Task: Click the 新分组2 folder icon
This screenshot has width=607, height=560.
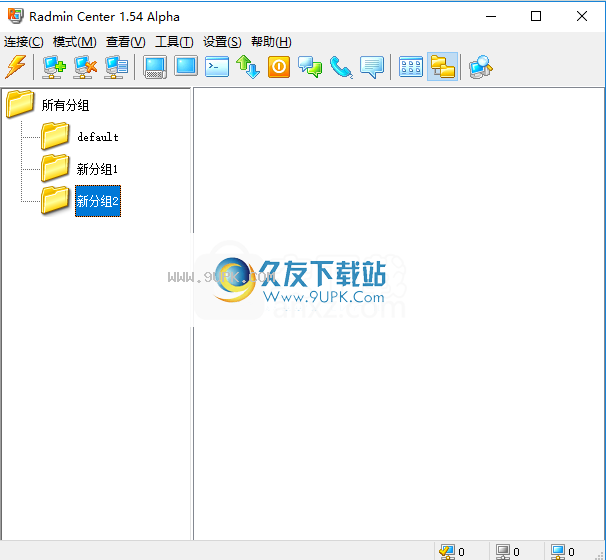Action: coord(55,200)
